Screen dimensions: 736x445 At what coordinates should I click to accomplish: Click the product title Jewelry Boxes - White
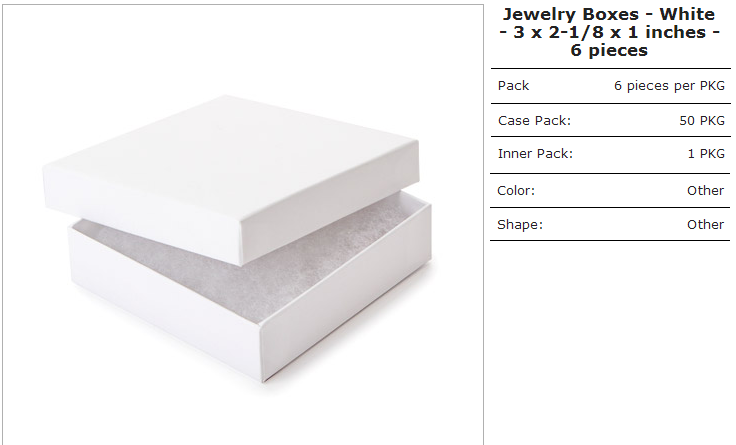609,14
